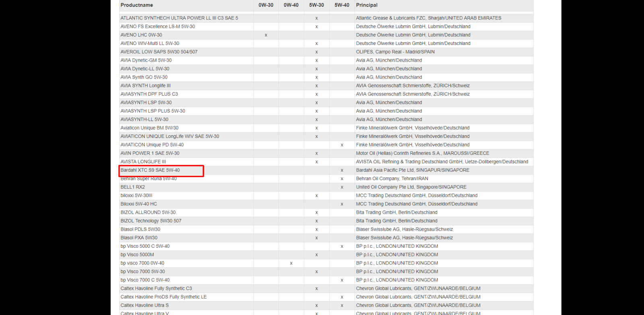
Task: Select Blasol PXA 5W30 product name
Action: coord(139,238)
